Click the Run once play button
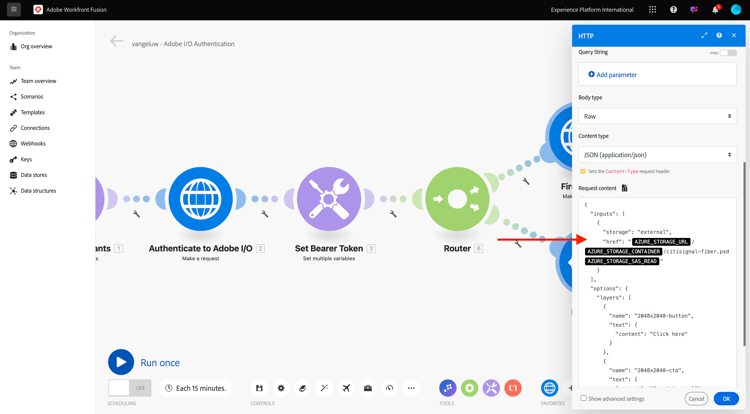The image size is (750, 414). point(121,362)
